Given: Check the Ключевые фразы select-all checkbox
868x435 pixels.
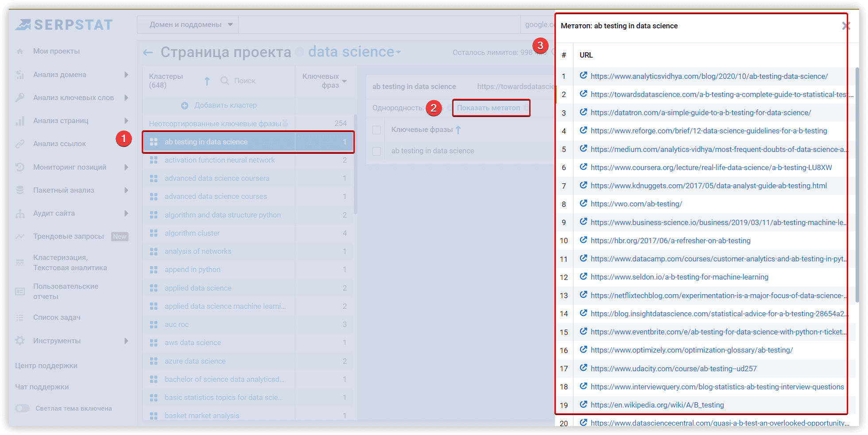Looking at the screenshot, I should (377, 130).
